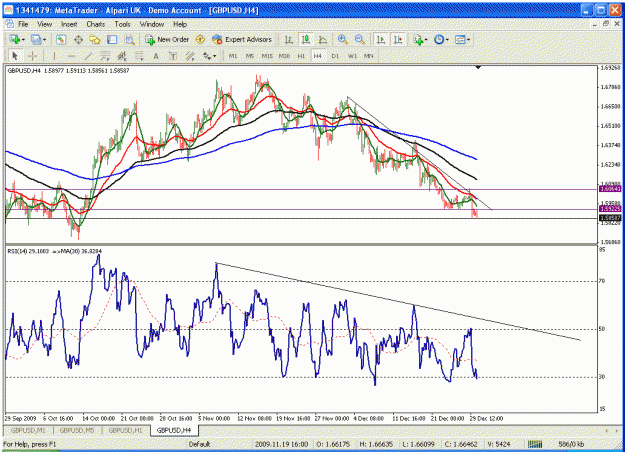This screenshot has width=625, height=452.
Task: Zoom out of the chart
Action: pos(360,39)
